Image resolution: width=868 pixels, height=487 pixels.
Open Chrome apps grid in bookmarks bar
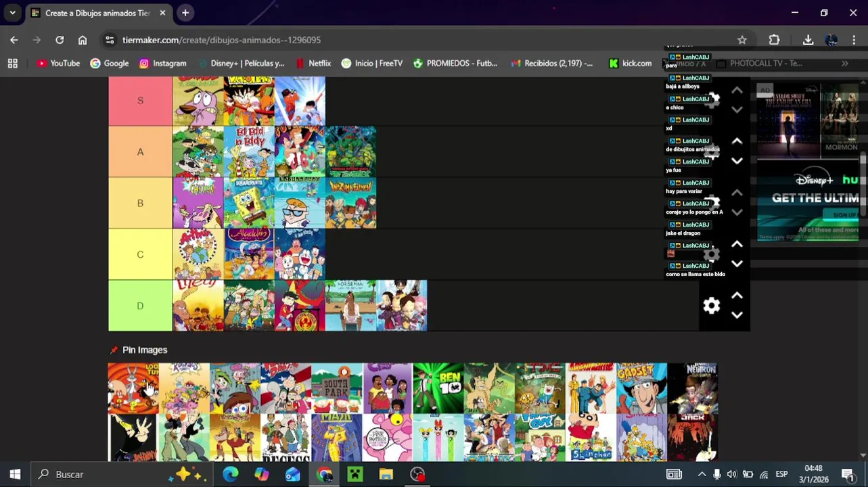click(12, 63)
